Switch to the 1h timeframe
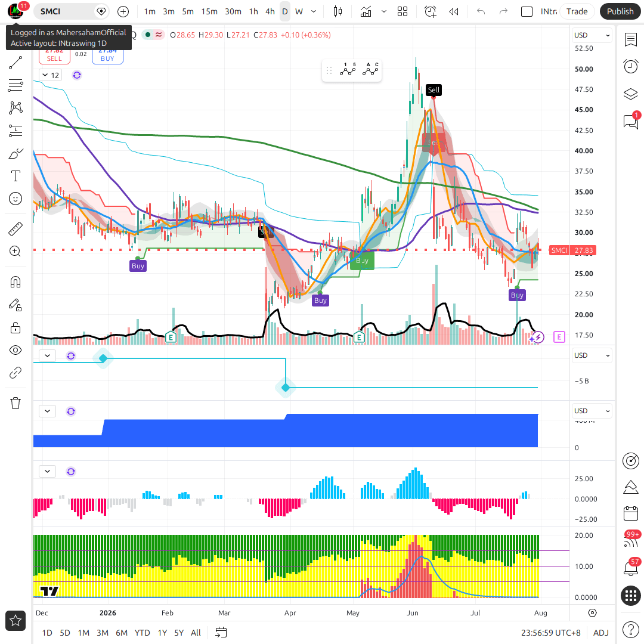 point(253,11)
